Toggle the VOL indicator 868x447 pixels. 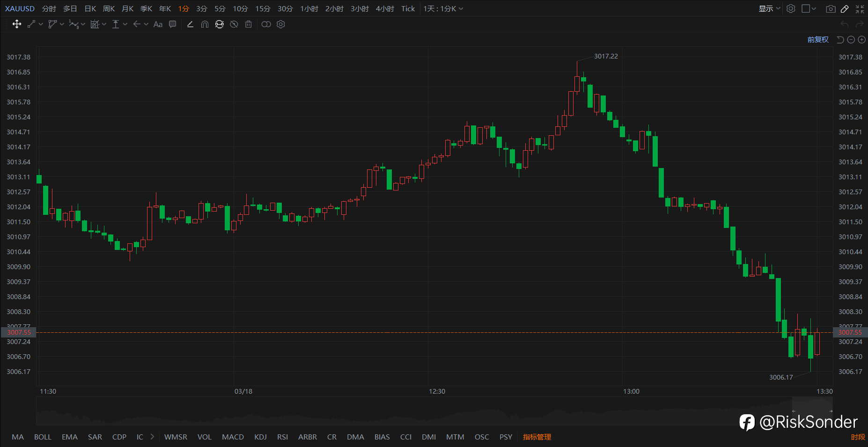point(205,437)
